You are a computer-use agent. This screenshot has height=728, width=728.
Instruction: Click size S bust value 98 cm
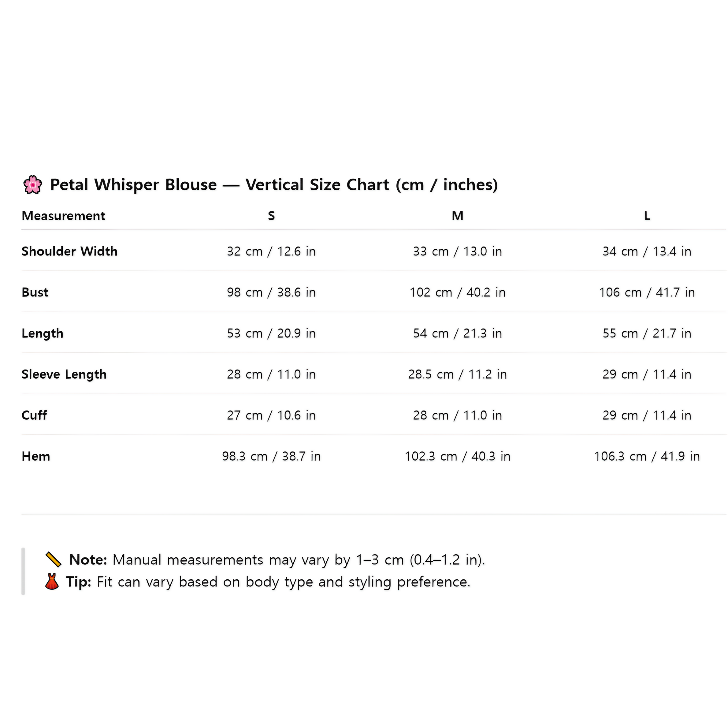[271, 292]
